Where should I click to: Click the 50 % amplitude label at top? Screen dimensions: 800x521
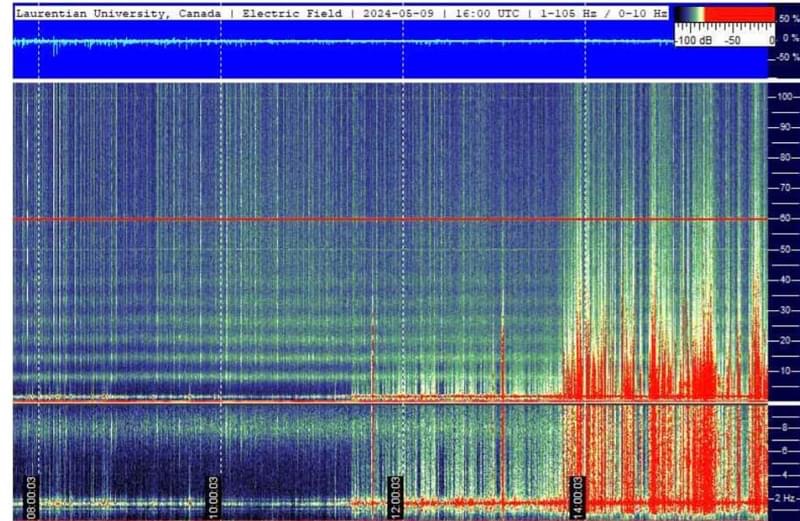[x=787, y=19]
